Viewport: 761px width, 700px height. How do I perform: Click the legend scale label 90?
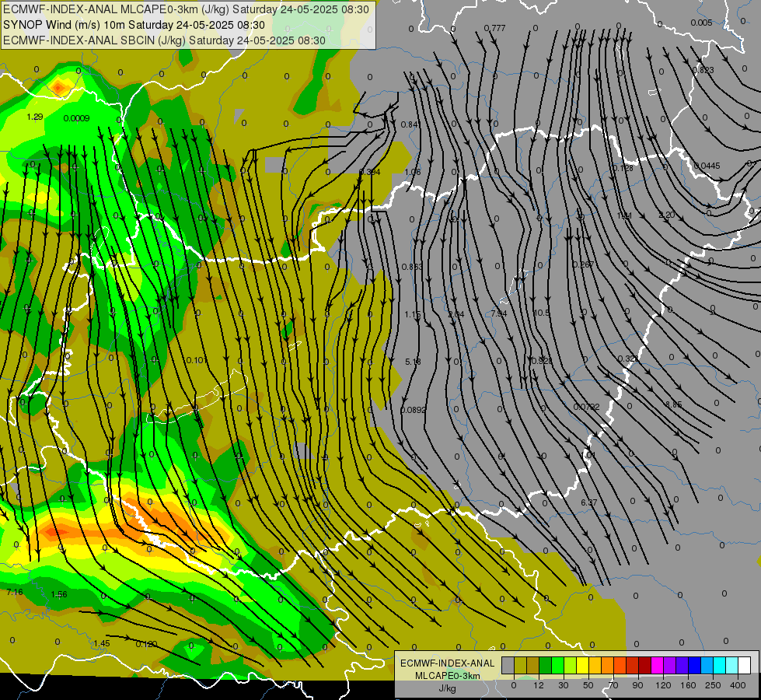point(637,685)
